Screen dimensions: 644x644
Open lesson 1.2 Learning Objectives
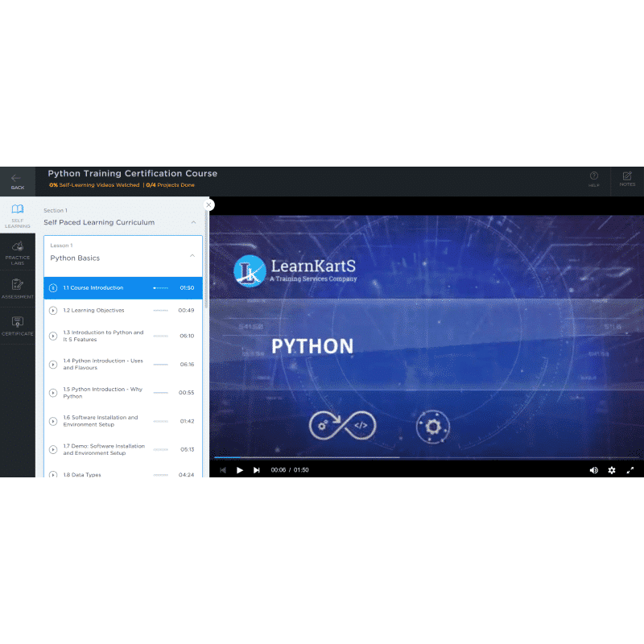coord(123,310)
